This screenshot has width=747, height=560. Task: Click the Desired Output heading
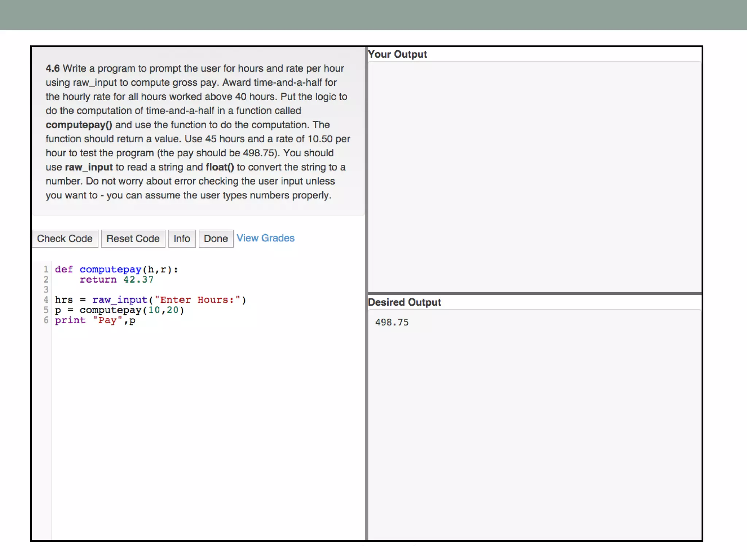point(404,302)
